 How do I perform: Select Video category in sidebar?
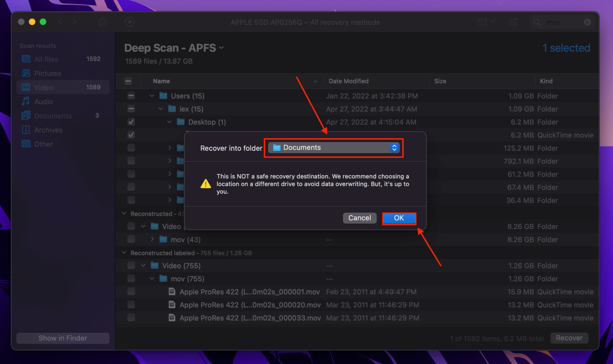(62, 87)
